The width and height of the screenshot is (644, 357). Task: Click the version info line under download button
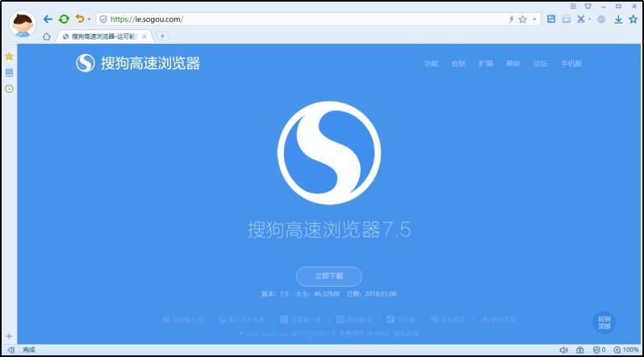(x=329, y=294)
